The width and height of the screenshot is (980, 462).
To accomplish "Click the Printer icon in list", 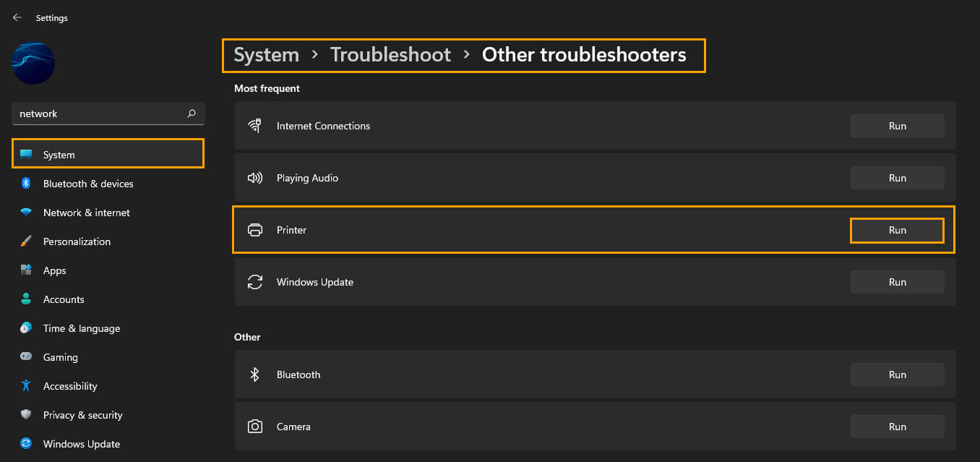I will [x=254, y=230].
